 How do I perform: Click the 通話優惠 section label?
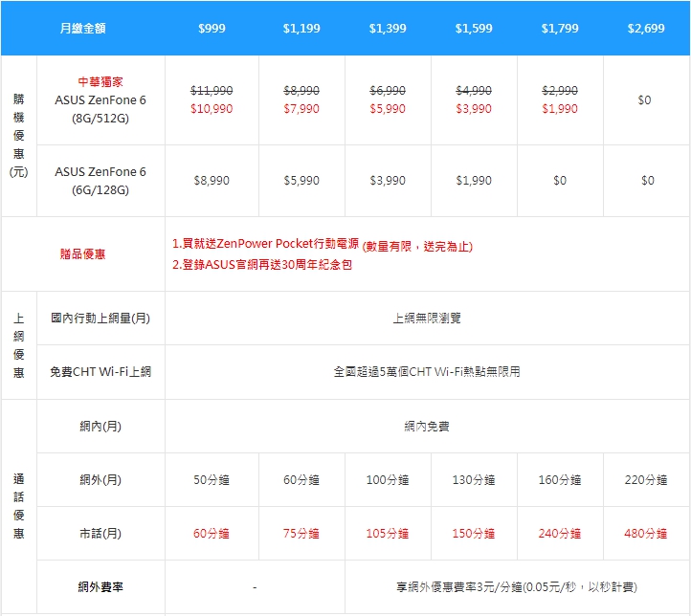[x=18, y=506]
